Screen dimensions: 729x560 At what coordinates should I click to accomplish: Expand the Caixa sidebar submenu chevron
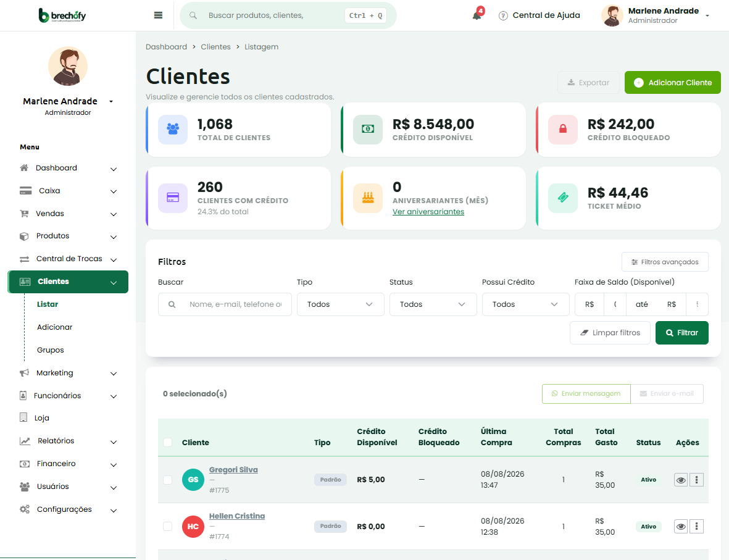point(114,191)
